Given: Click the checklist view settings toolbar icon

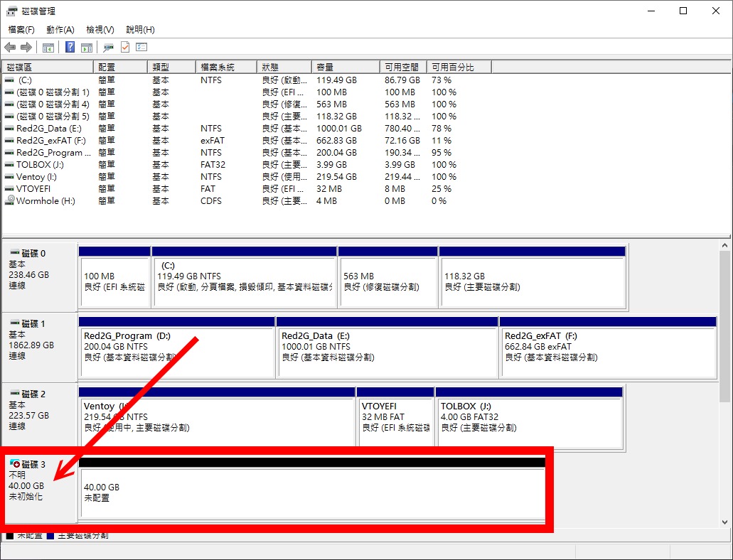Looking at the screenshot, I should coord(141,48).
